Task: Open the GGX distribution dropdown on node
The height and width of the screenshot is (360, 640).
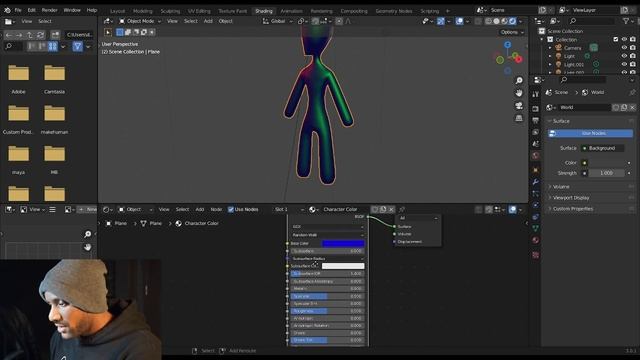Action: tap(327, 227)
